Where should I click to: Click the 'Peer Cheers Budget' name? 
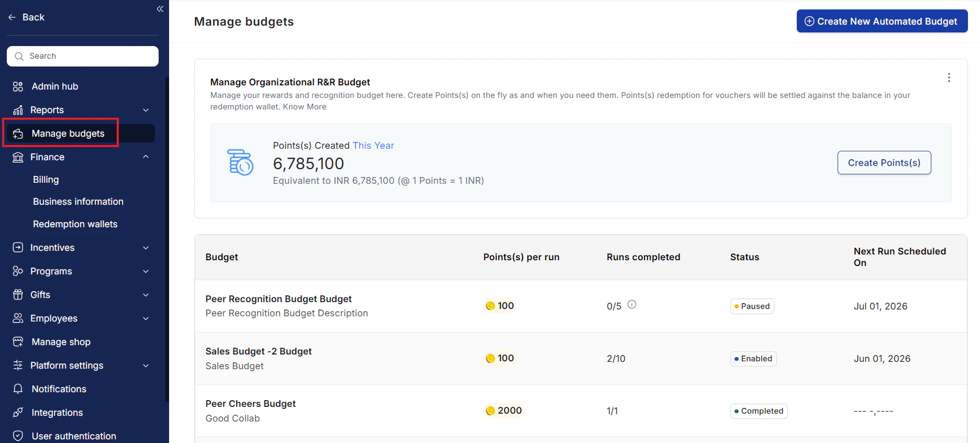250,404
